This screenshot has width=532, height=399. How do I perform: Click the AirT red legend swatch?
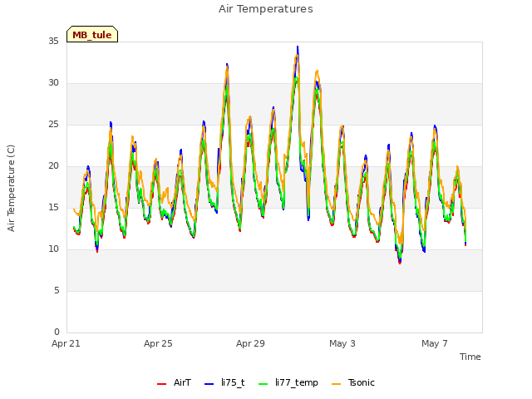161,384
